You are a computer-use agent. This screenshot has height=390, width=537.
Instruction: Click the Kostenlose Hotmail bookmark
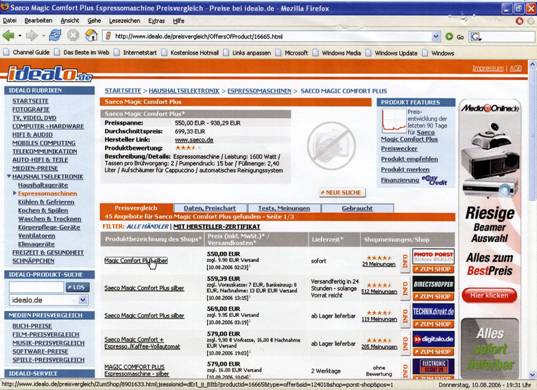coord(190,53)
